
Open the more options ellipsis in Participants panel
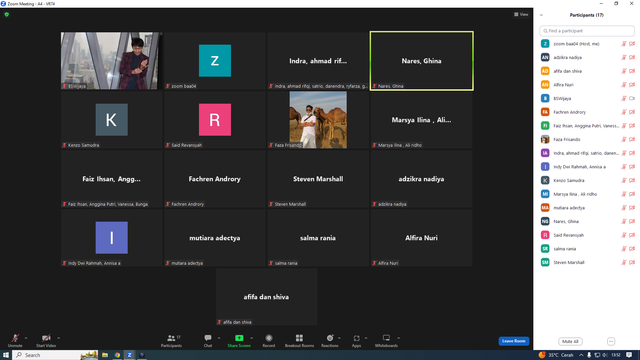click(611, 341)
